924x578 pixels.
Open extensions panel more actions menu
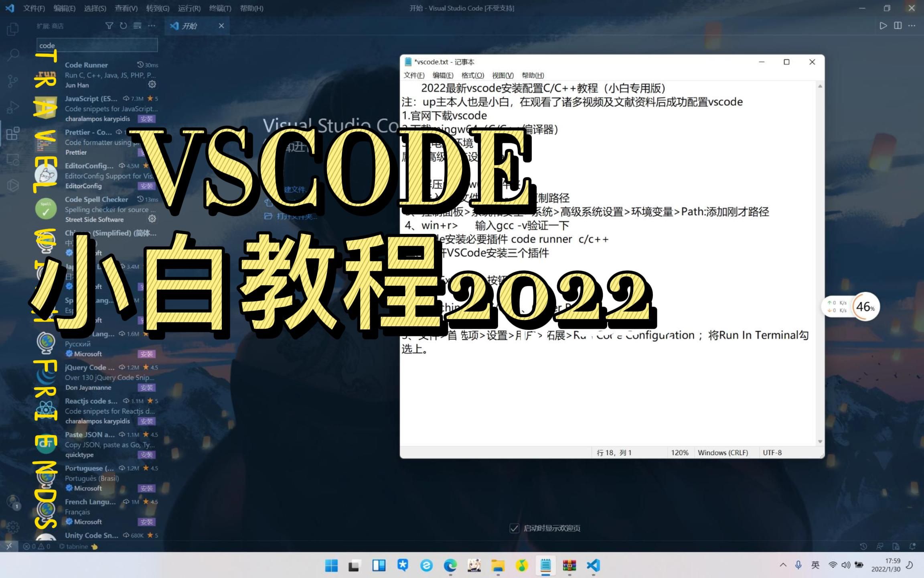click(152, 26)
